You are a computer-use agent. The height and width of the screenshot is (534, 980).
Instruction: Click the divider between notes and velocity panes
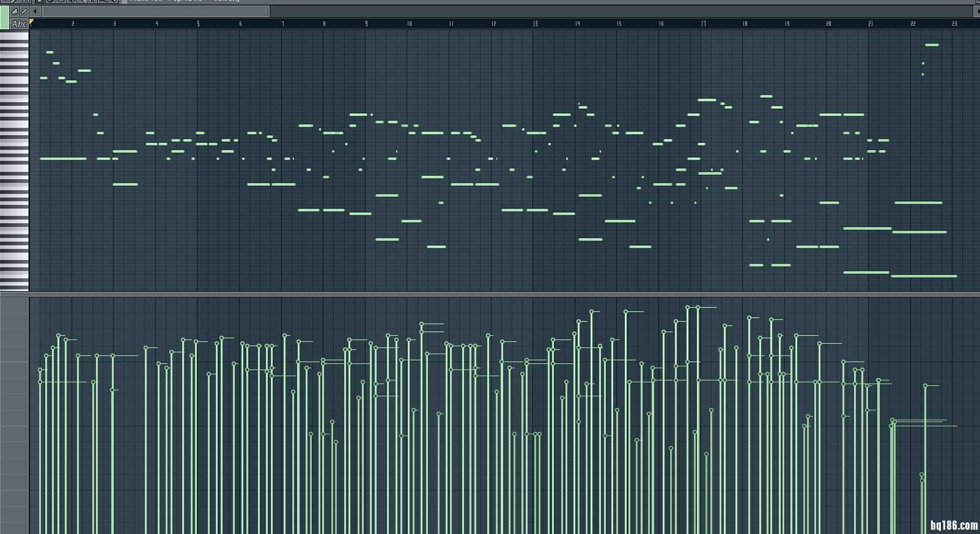point(489,294)
